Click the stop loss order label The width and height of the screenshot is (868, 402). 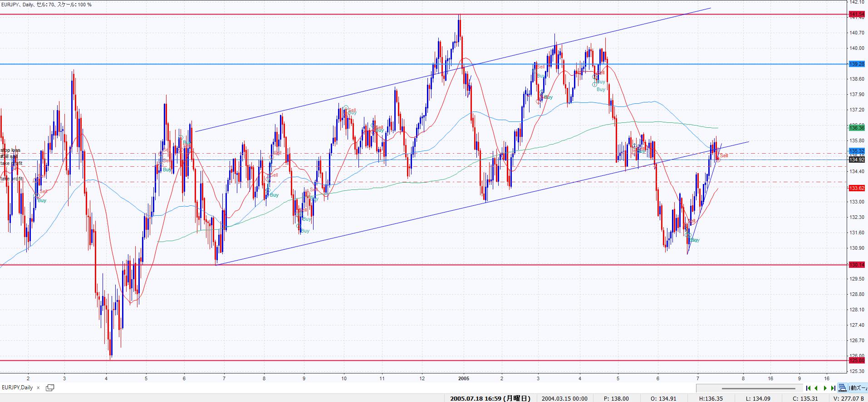(10, 150)
